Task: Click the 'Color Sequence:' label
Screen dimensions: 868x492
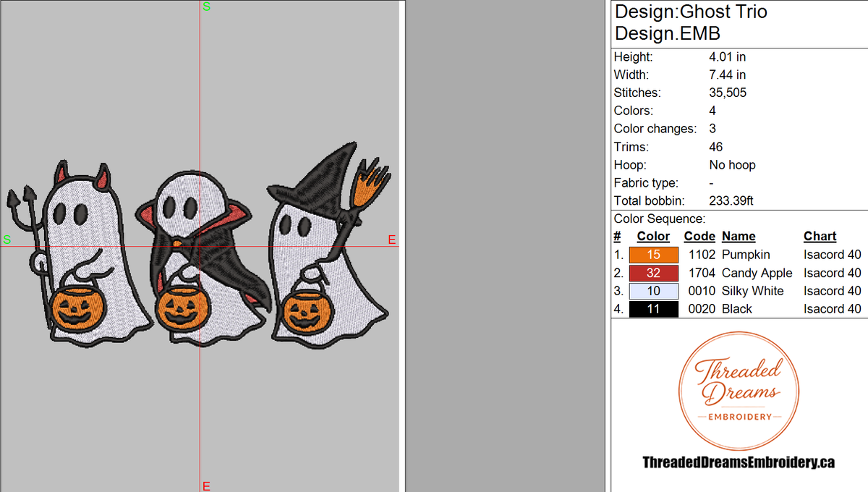Action: pyautogui.click(x=660, y=219)
